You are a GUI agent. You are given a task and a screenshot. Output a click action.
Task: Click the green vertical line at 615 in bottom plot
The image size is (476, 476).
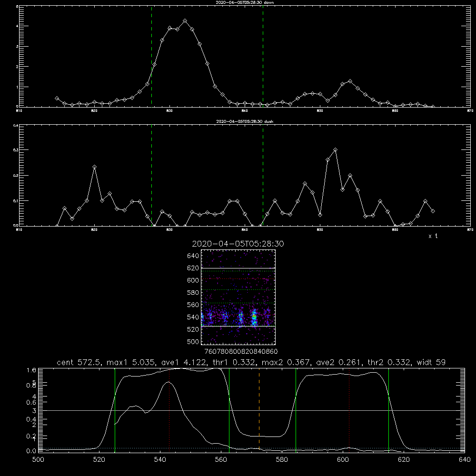pyautogui.click(x=388, y=410)
